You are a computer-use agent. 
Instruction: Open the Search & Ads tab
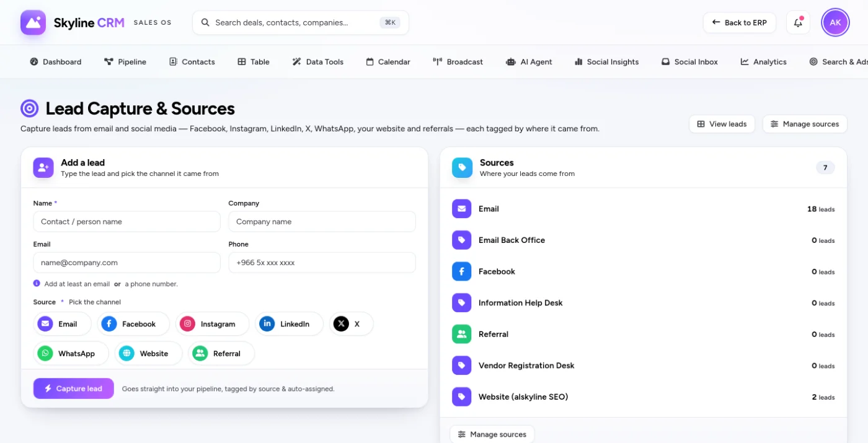(x=838, y=62)
